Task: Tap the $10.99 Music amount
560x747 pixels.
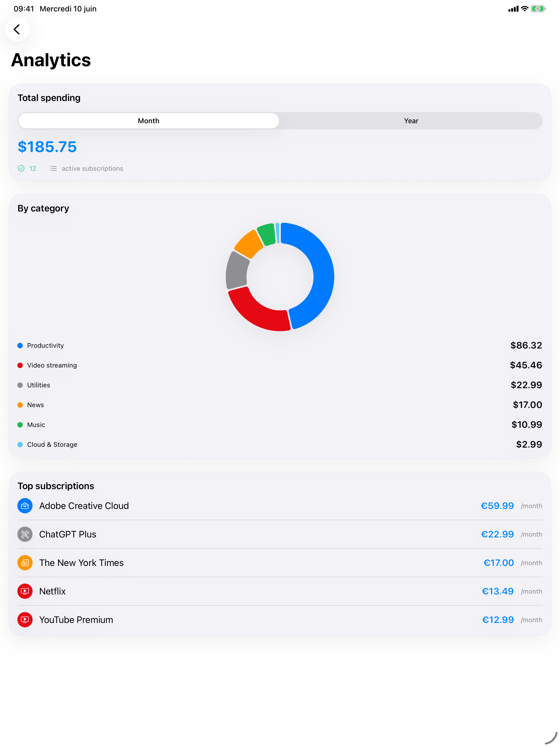Action: click(527, 425)
